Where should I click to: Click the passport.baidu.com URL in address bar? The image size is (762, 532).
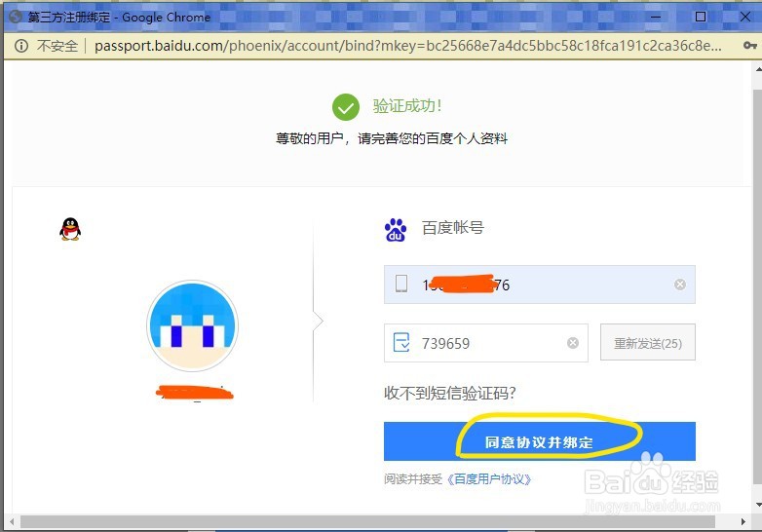click(407, 46)
